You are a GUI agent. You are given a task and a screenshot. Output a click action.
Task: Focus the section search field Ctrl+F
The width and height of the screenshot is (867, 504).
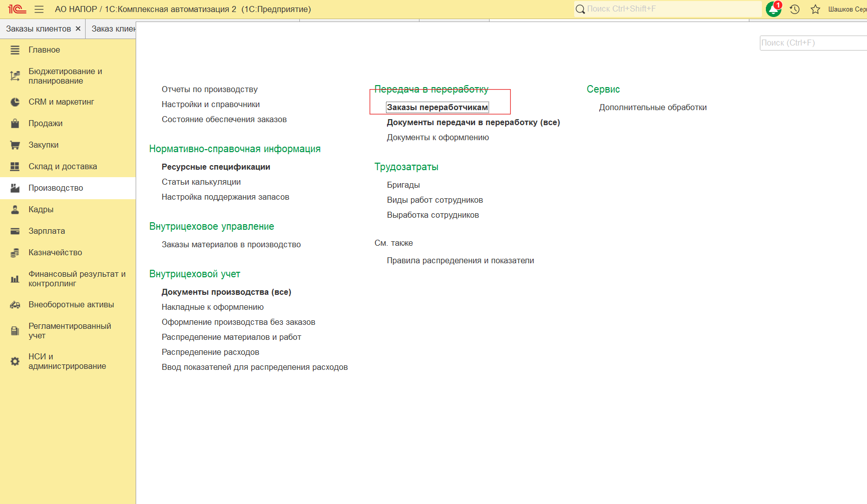(811, 43)
